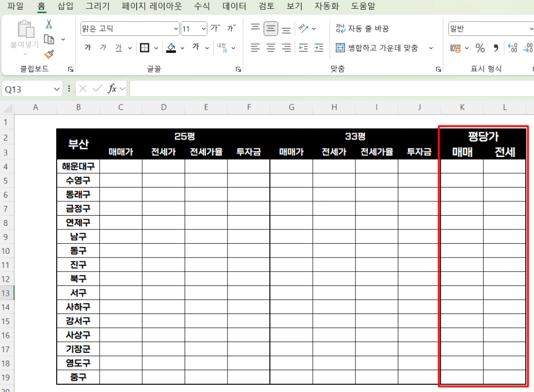The height and width of the screenshot is (392, 534).
Task: Open the 삽입 ribbon tab
Action: pos(65,7)
